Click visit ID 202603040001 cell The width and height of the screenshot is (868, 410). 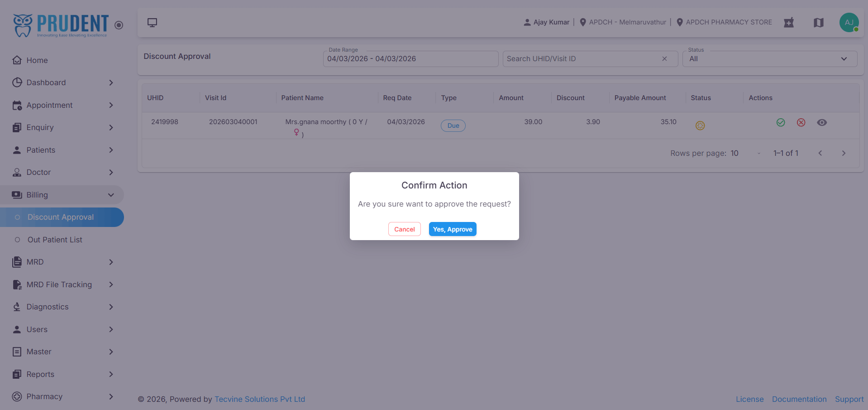(233, 122)
